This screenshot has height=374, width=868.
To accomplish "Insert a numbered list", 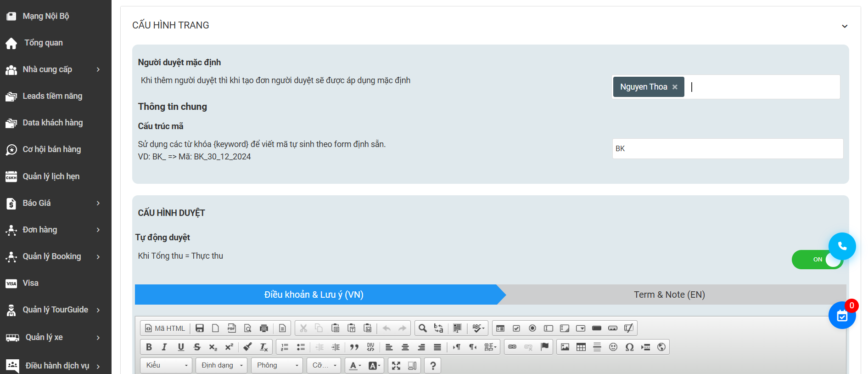I will point(285,347).
